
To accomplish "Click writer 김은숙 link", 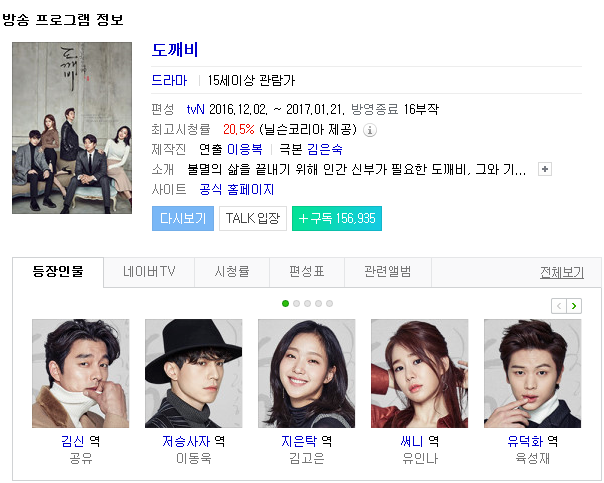I will pyautogui.click(x=325, y=149).
